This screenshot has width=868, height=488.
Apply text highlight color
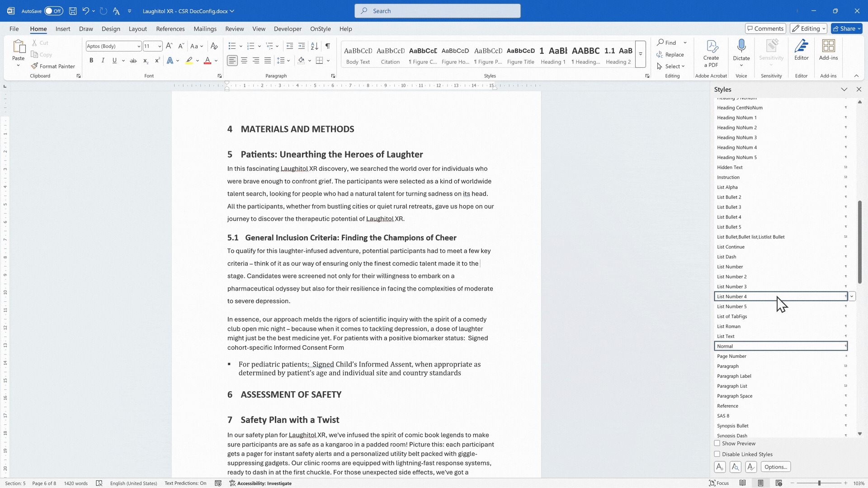(189, 61)
